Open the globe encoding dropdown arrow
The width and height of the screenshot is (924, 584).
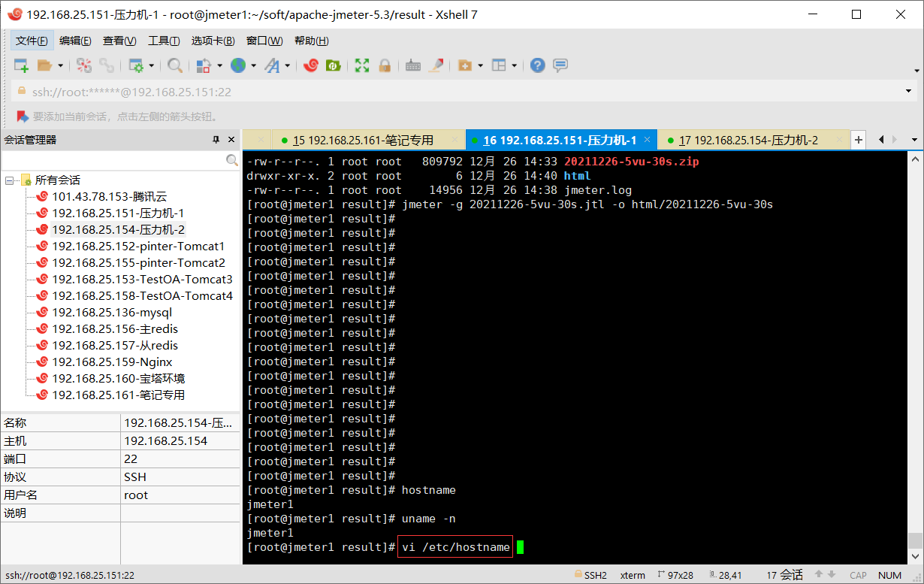click(x=254, y=65)
